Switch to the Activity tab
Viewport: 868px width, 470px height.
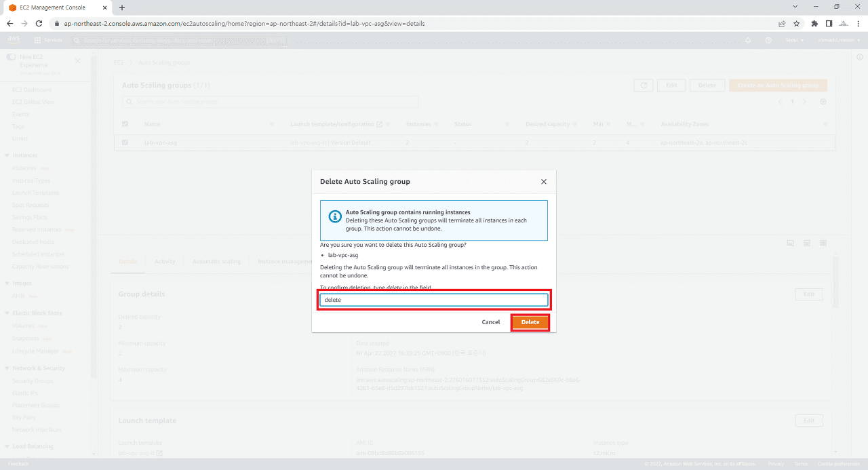point(165,261)
